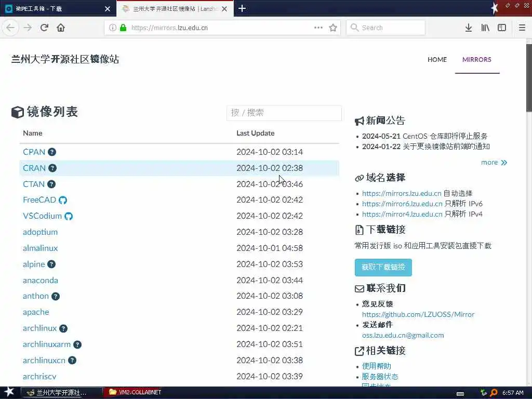The width and height of the screenshot is (532, 399).
Task: Click the page vertical scrollbar thumb
Action: pos(529,77)
